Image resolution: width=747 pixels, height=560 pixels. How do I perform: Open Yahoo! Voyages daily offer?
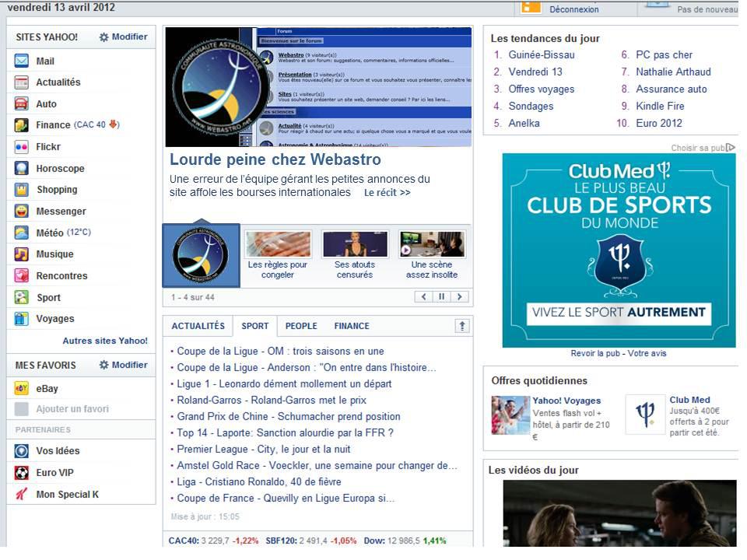pos(566,401)
